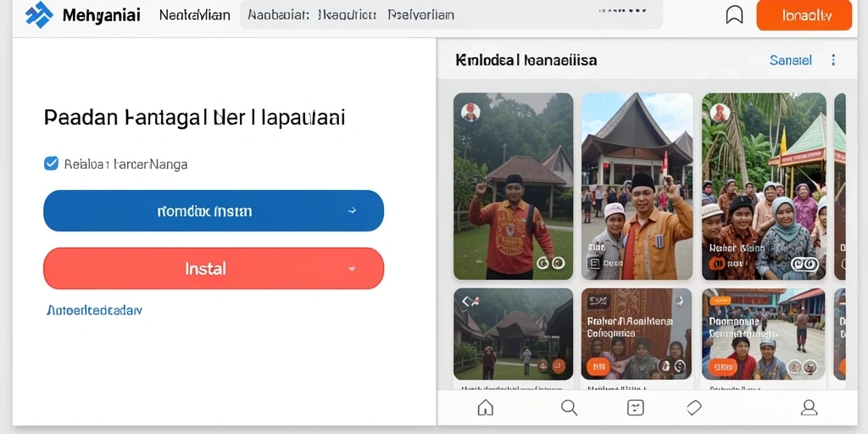Open the street scene Doonaene card

(764, 334)
